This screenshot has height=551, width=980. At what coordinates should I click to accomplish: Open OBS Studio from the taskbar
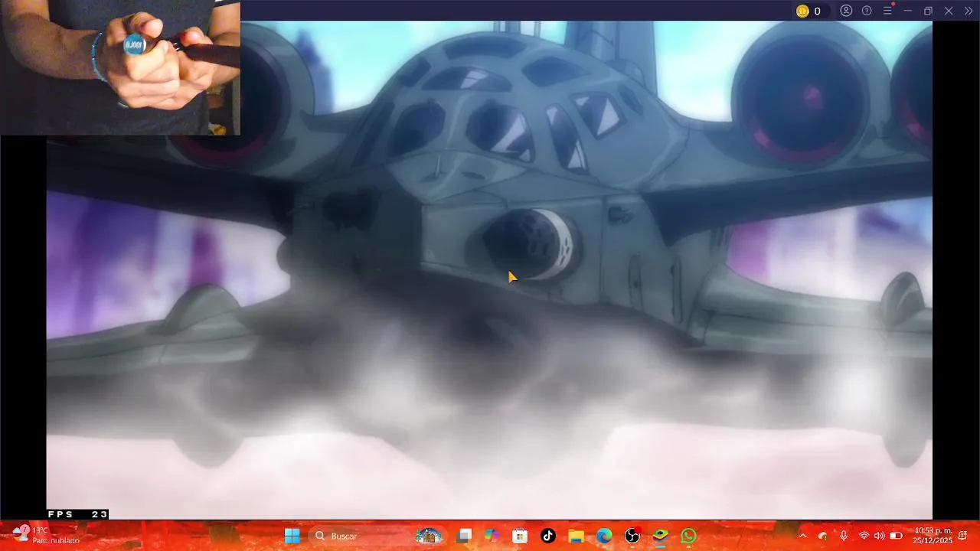point(632,536)
